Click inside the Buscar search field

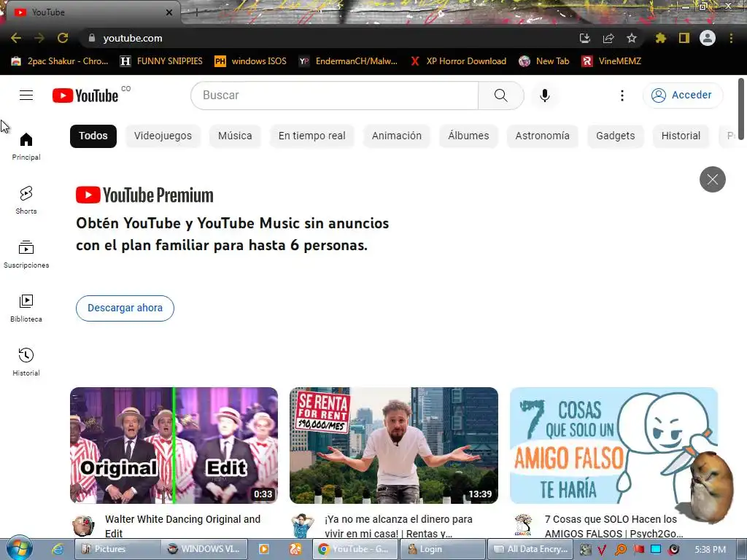tap(334, 96)
